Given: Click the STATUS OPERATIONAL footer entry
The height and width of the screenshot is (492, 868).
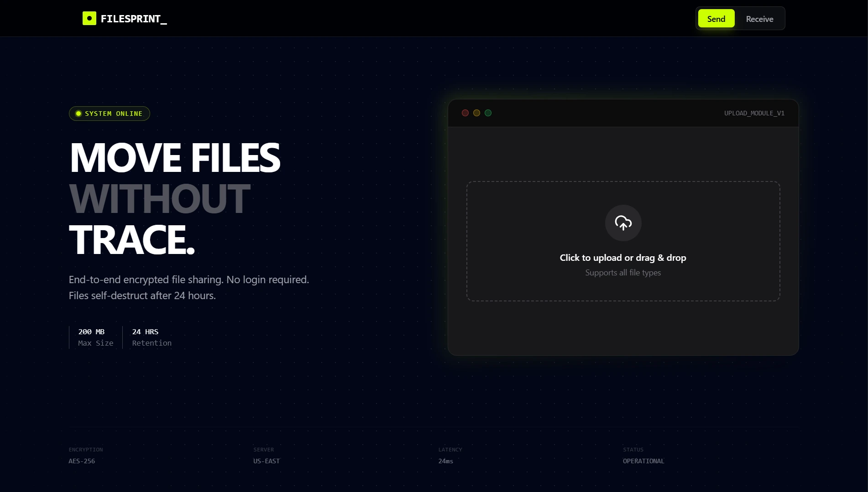Looking at the screenshot, I should point(643,456).
